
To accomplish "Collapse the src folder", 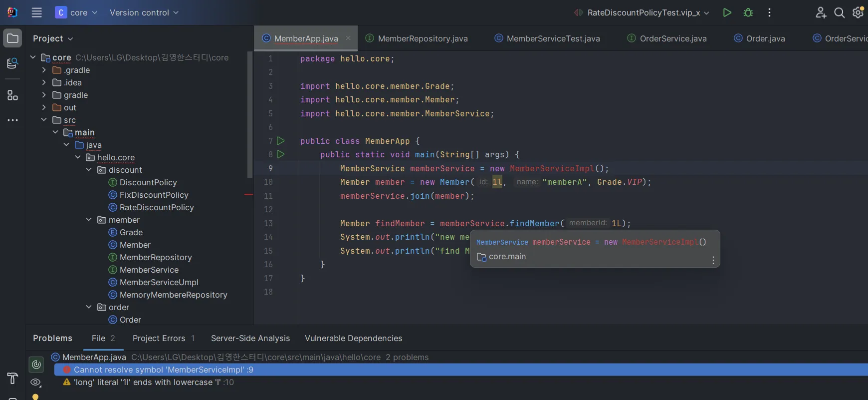I will pos(44,120).
